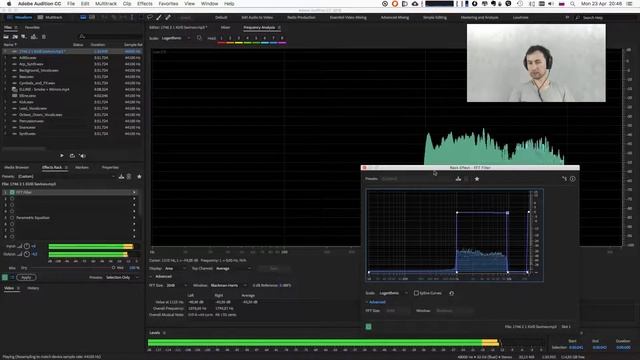
Task: Play the selected file in Files panel
Action: 62,156
